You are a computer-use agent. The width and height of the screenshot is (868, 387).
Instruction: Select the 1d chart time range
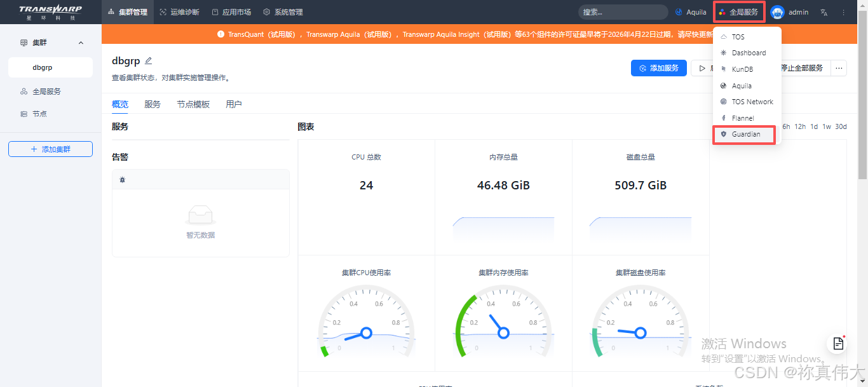[x=814, y=126]
